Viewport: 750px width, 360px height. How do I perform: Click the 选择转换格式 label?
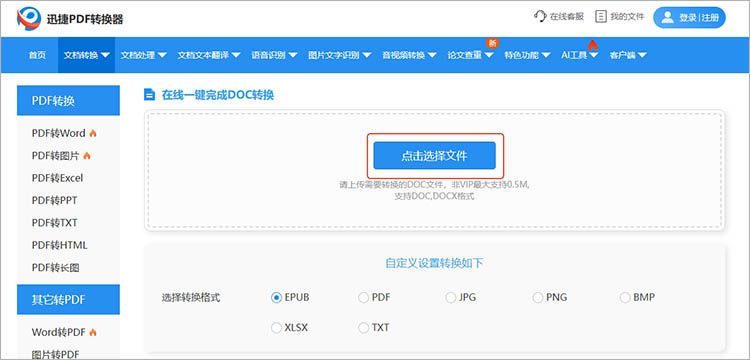191,298
